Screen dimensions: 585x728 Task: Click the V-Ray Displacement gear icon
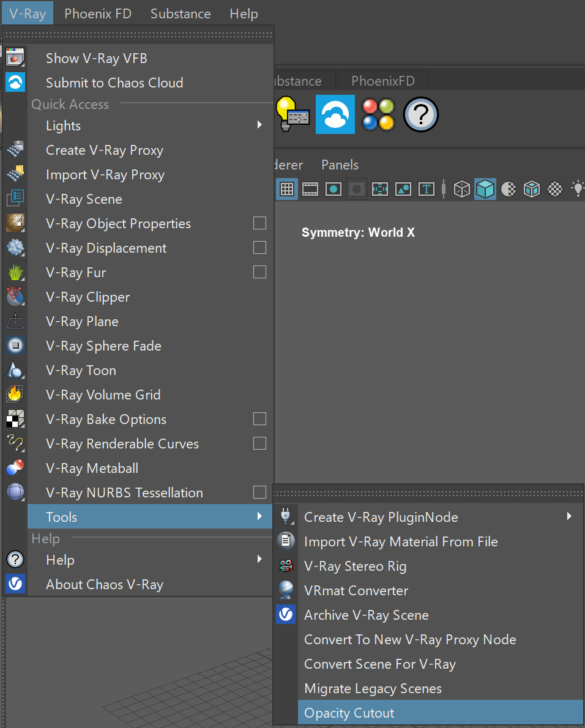pyautogui.click(x=15, y=248)
